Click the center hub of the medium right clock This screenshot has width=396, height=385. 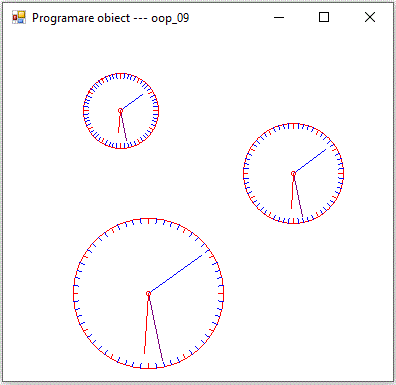point(293,173)
